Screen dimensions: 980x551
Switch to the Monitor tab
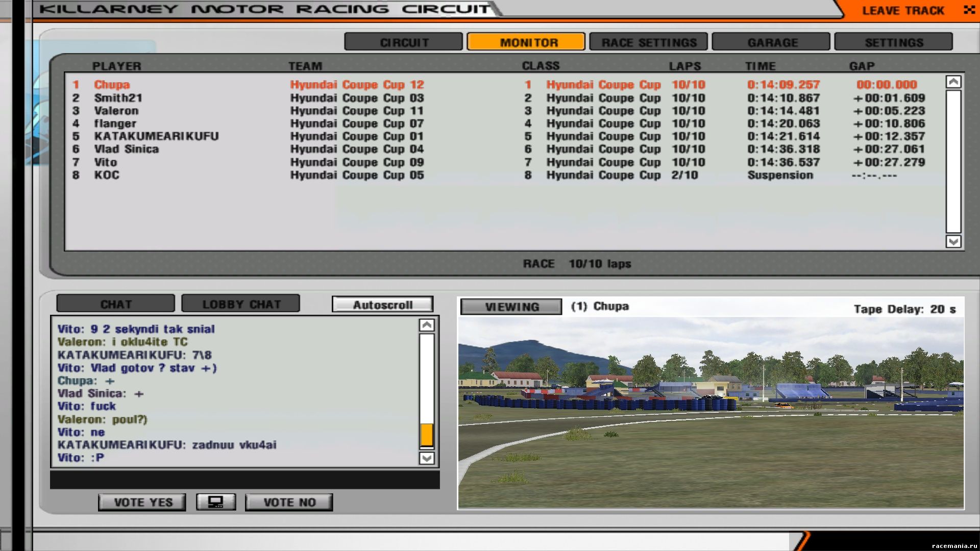click(526, 42)
